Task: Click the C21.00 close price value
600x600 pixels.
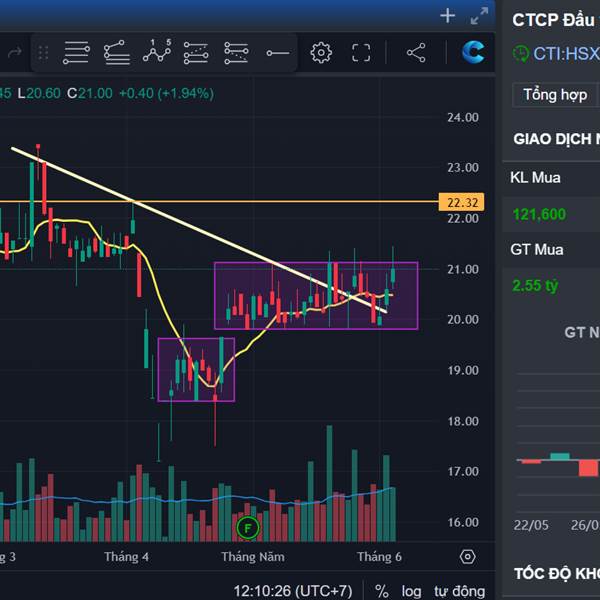Action: pyautogui.click(x=90, y=93)
